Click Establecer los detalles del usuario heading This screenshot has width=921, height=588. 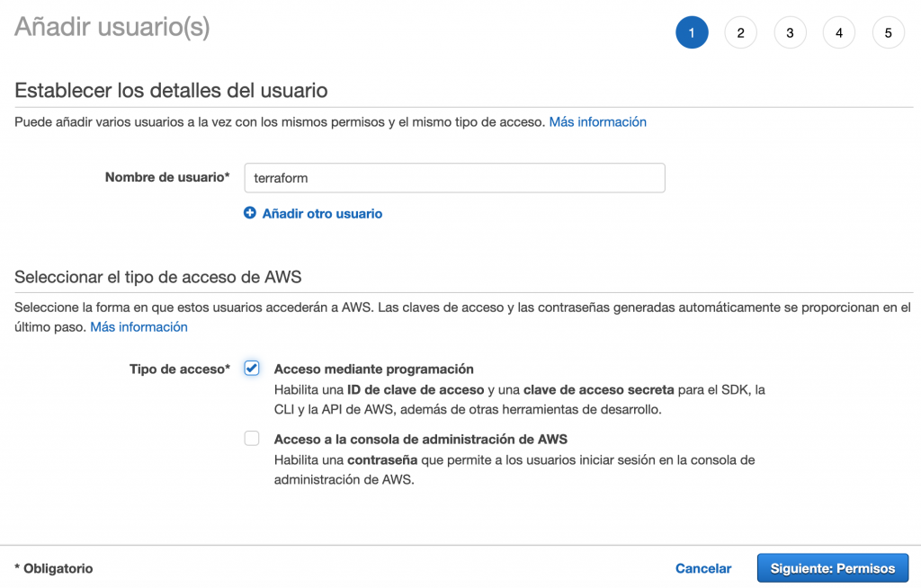click(171, 91)
